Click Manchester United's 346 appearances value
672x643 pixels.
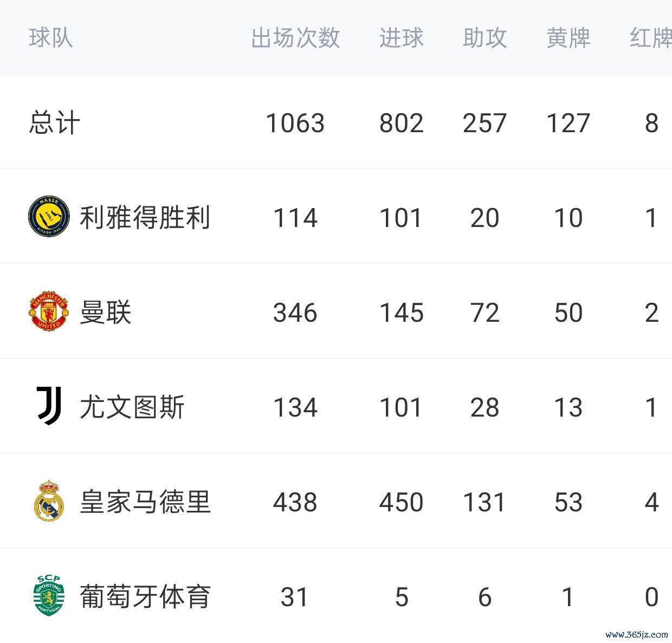point(295,313)
